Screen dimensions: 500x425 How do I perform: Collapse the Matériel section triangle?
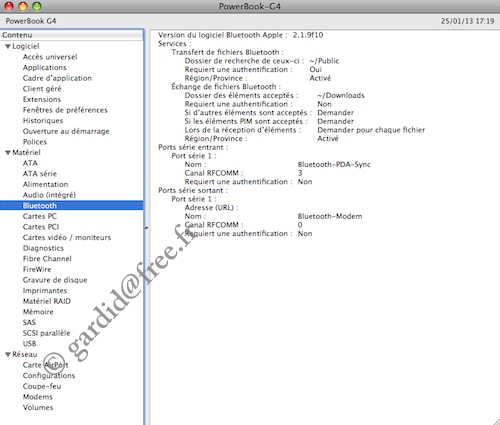[x=8, y=153]
